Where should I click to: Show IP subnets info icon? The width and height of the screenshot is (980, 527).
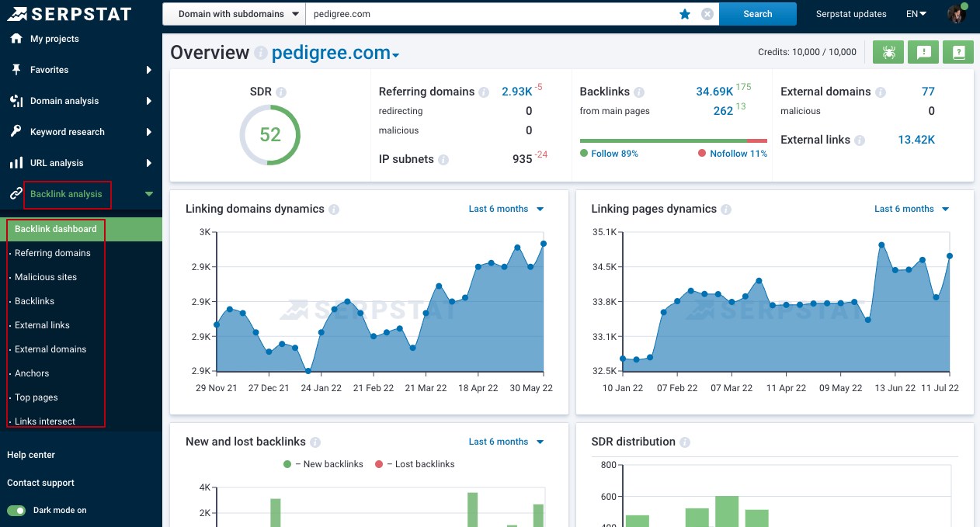[443, 160]
